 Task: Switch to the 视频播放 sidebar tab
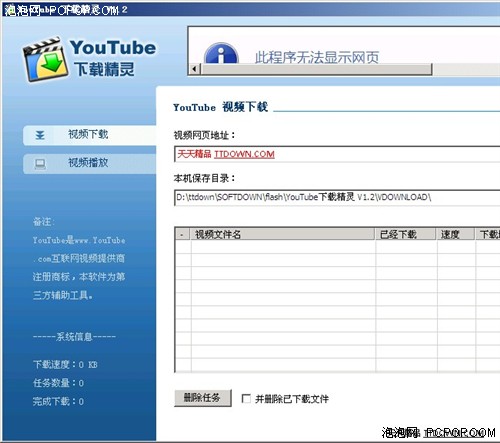[89, 164]
